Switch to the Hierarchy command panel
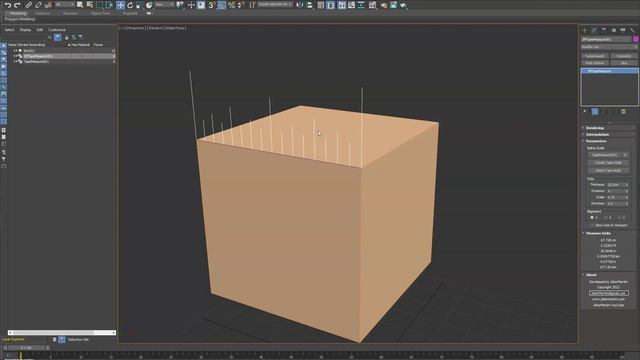This screenshot has height=360, width=640. click(604, 30)
